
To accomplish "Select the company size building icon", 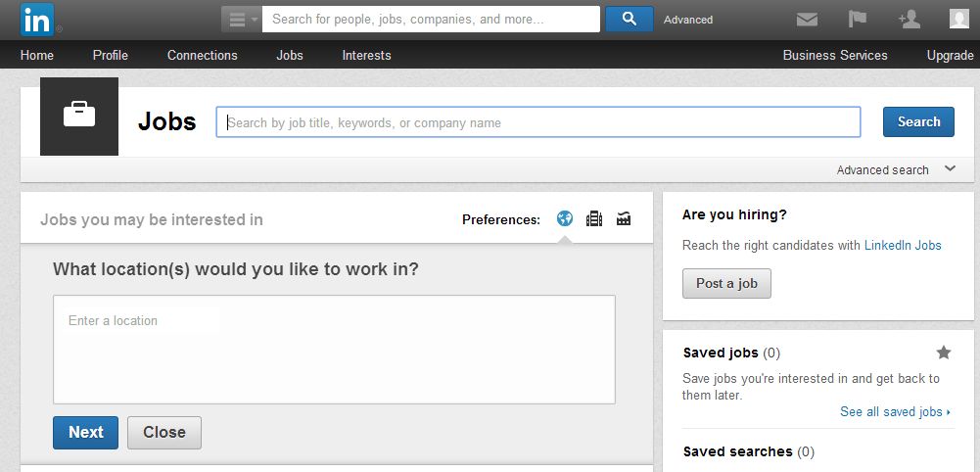I will 594,218.
